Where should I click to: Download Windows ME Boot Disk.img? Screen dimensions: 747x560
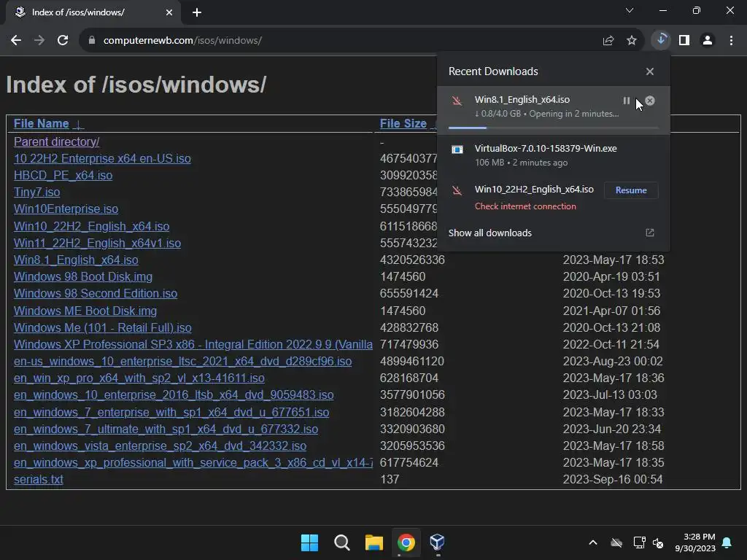point(85,311)
